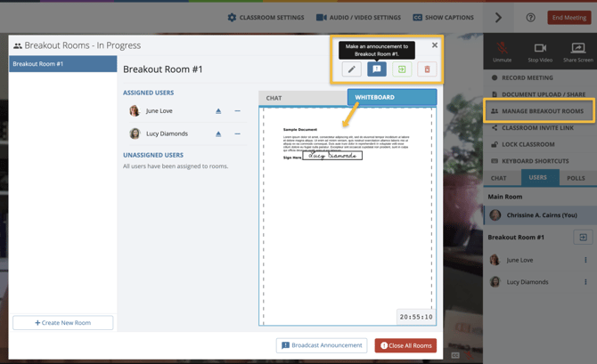Switch to the Polls tab in sidebar
Image resolution: width=597 pixels, height=364 pixels.
point(576,178)
